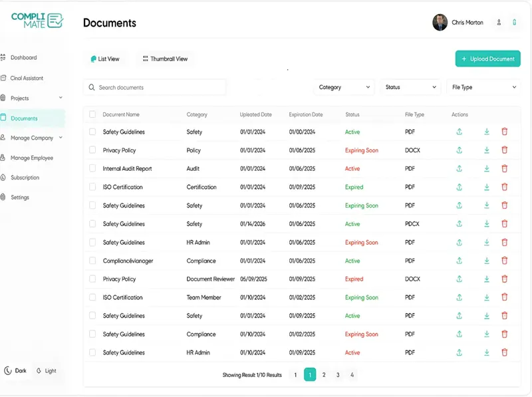
Task: Go to results page 2
Action: click(x=324, y=374)
